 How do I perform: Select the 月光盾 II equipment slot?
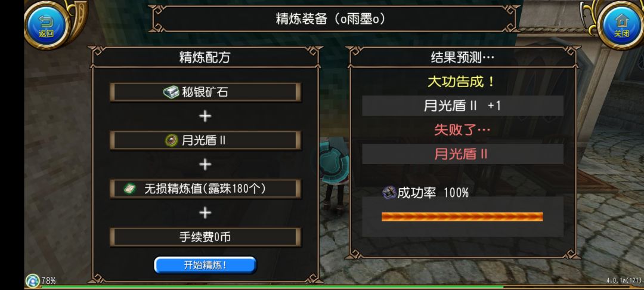point(205,140)
